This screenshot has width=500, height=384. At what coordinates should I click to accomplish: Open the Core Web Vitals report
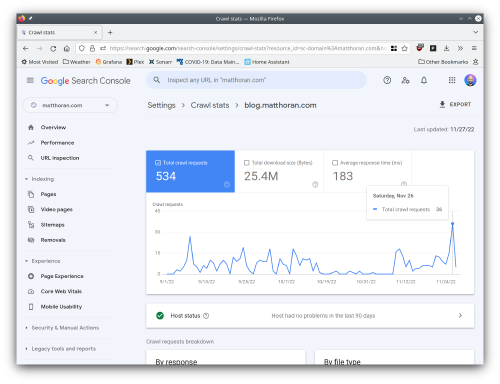(x=61, y=291)
